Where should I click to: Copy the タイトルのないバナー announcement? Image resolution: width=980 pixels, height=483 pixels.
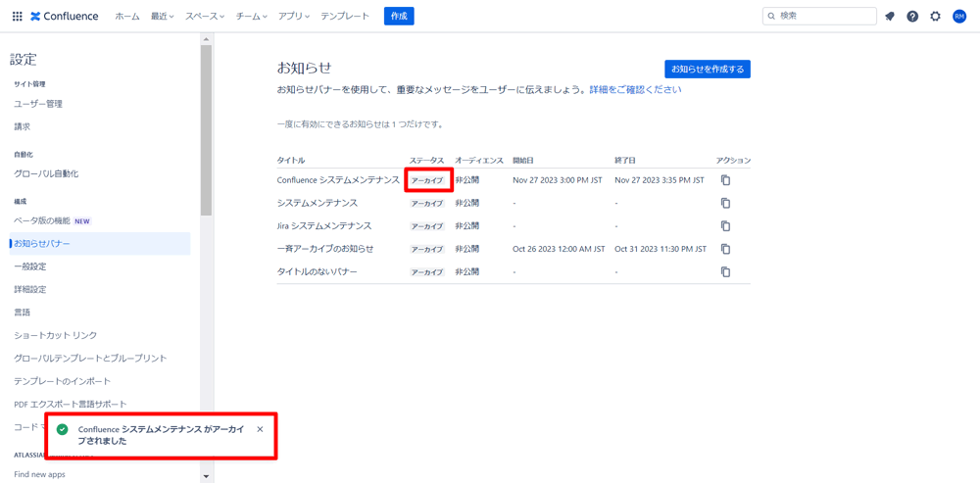point(725,272)
